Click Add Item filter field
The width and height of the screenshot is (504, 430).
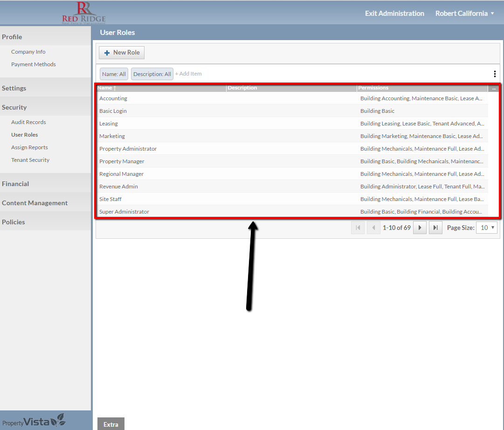click(188, 74)
